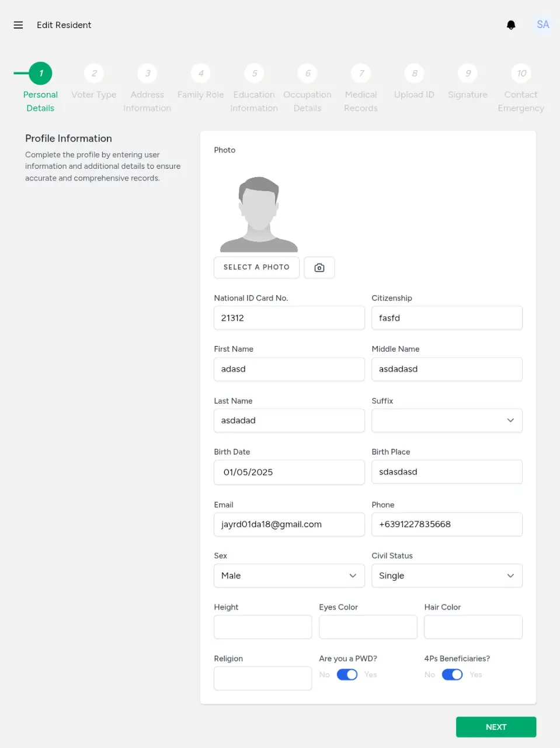The height and width of the screenshot is (748, 560).
Task: Click step 8 Upload ID circle
Action: (x=415, y=73)
